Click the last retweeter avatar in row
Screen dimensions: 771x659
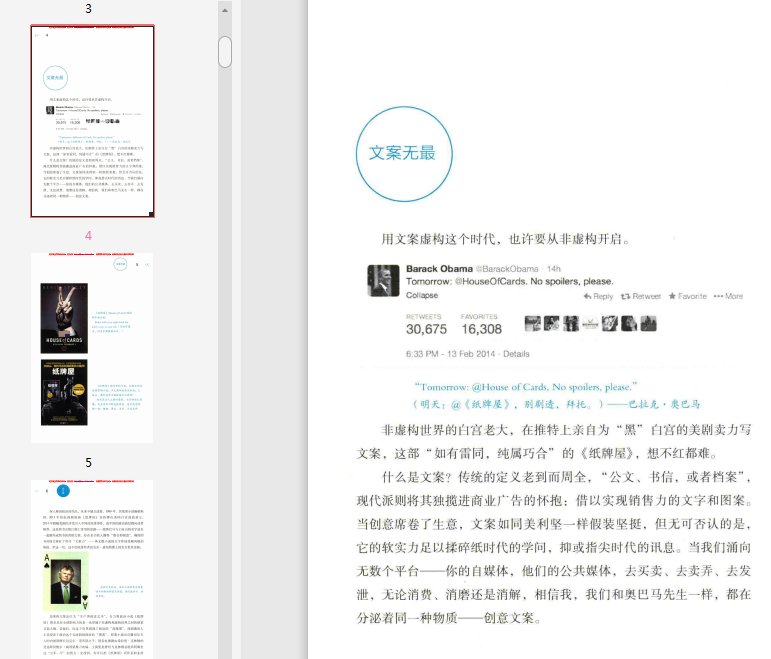pos(649,324)
